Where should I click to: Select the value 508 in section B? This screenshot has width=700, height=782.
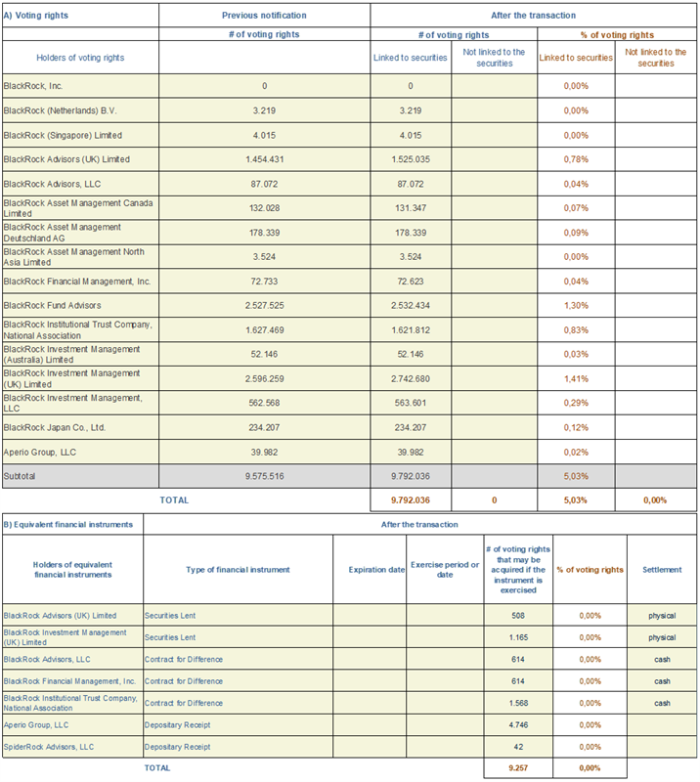pyautogui.click(x=518, y=616)
